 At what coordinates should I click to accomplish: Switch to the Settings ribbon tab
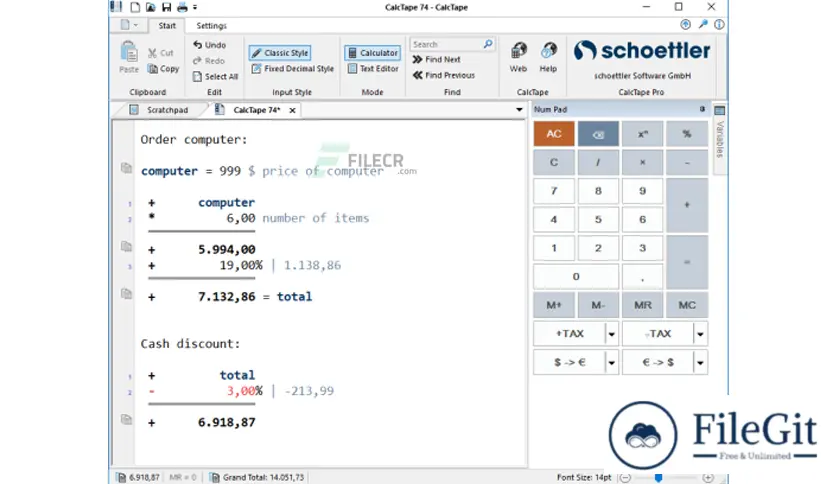pos(211,26)
